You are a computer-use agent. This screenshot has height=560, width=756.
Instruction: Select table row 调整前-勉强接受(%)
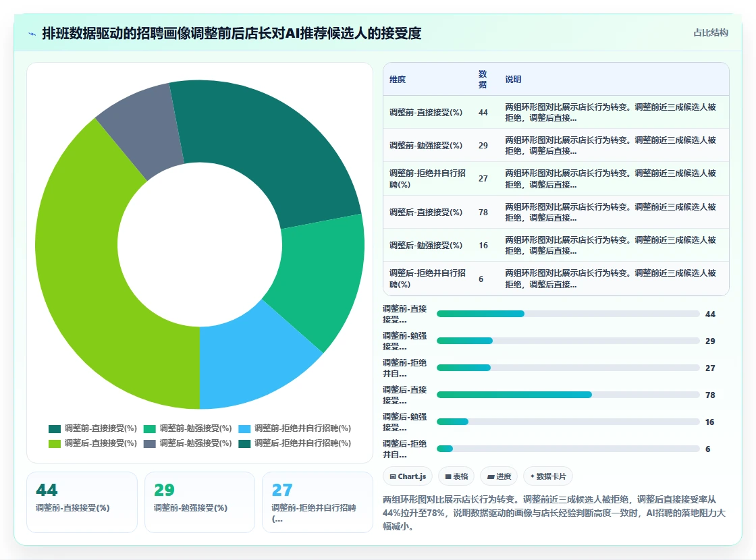tap(556, 146)
